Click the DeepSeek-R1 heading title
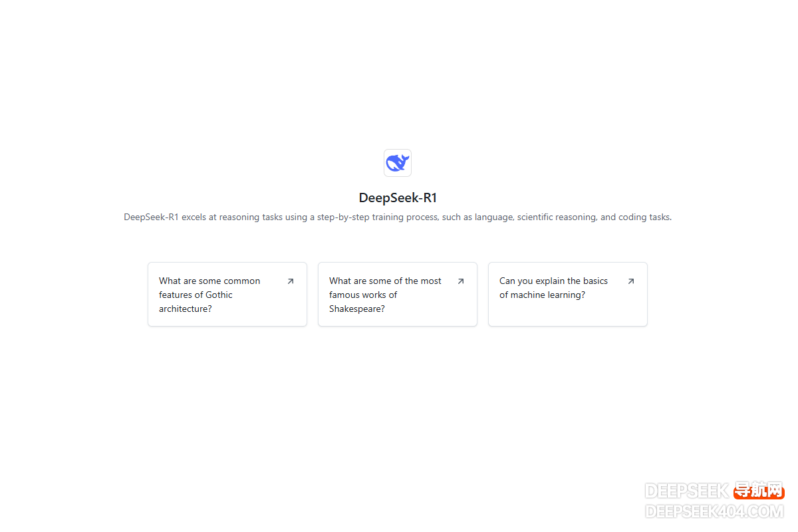Viewport: 798px width, 532px height. (398, 198)
